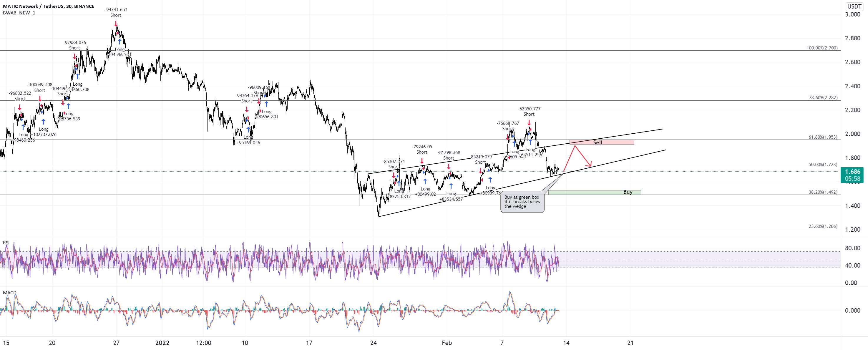Open the BWAB_NEW_1 indicator legend
The height and width of the screenshot is (350, 868).
[19, 13]
